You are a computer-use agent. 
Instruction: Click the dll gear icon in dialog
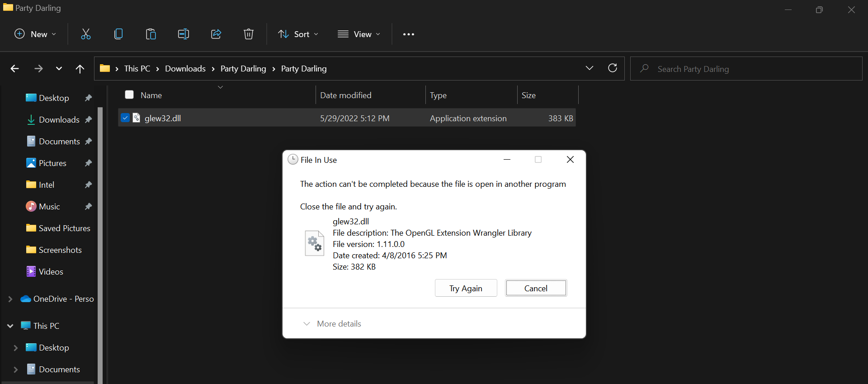pyautogui.click(x=315, y=243)
